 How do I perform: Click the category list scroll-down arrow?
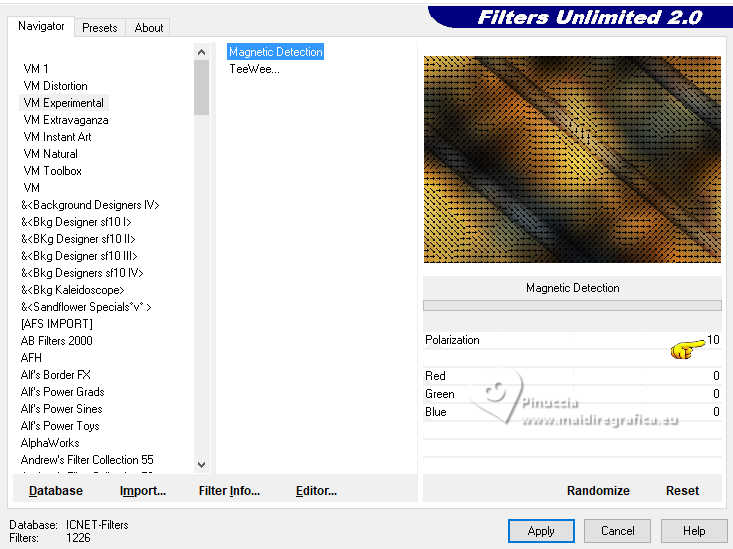click(201, 464)
